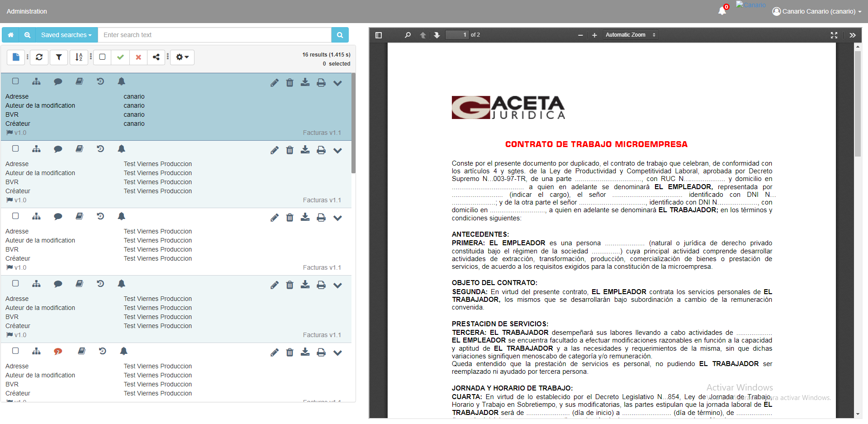Expand the third result's details chevron
The width and height of the screenshot is (868, 424).
(x=337, y=218)
